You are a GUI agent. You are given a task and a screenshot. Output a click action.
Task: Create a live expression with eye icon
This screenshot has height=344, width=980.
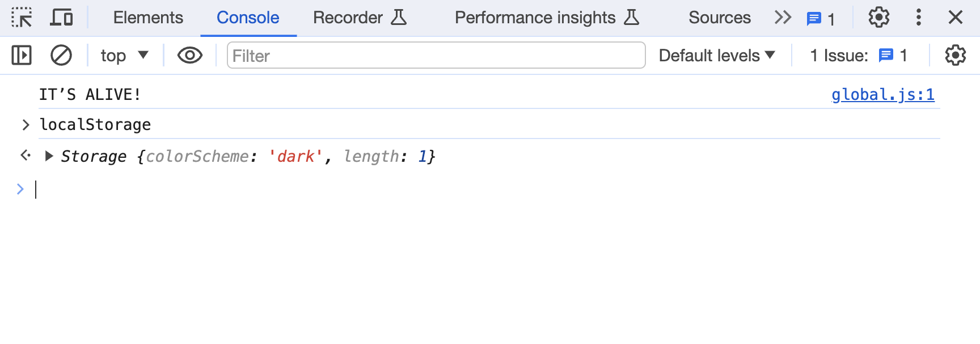tap(189, 56)
